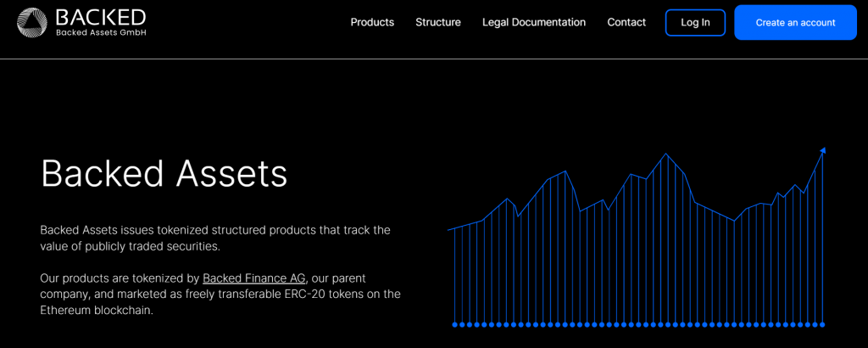The width and height of the screenshot is (868, 348).
Task: Follow the Backed Finance AG link
Action: 254,278
